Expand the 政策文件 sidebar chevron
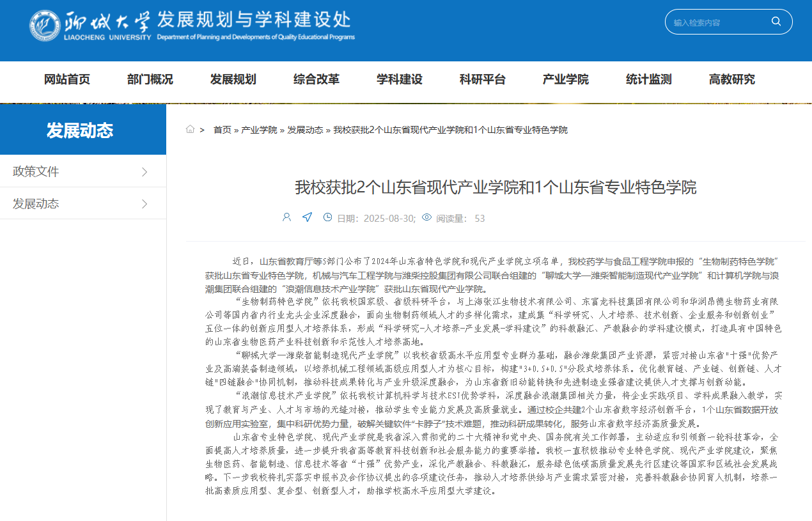This screenshot has height=521, width=812. 144,171
